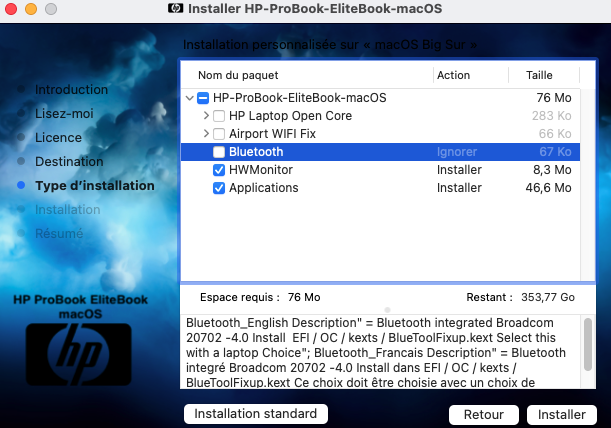This screenshot has height=428, width=611.
Task: Click the Ignorer action in Bluetooth row
Action: pyautogui.click(x=457, y=152)
